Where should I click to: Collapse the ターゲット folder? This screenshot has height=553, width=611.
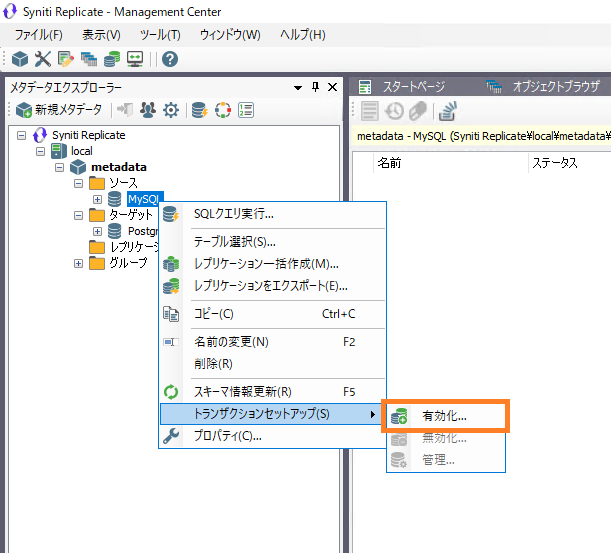78,216
